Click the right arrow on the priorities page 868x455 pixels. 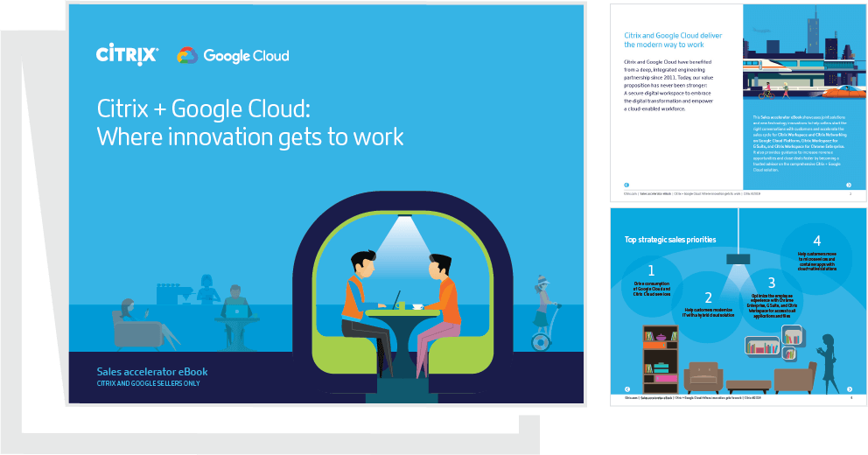(849, 388)
